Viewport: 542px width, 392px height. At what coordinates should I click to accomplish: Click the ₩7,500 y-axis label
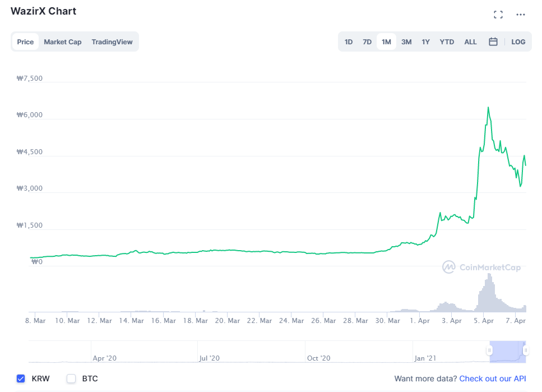coord(30,78)
